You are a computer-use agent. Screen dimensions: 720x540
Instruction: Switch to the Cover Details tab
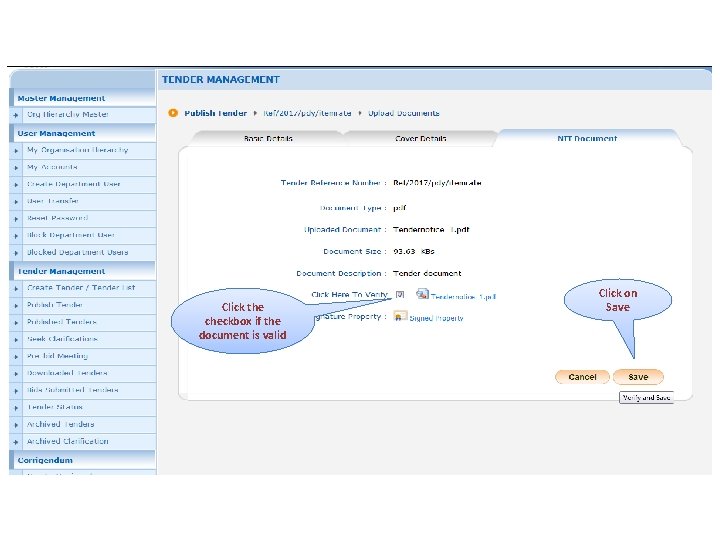421,138
